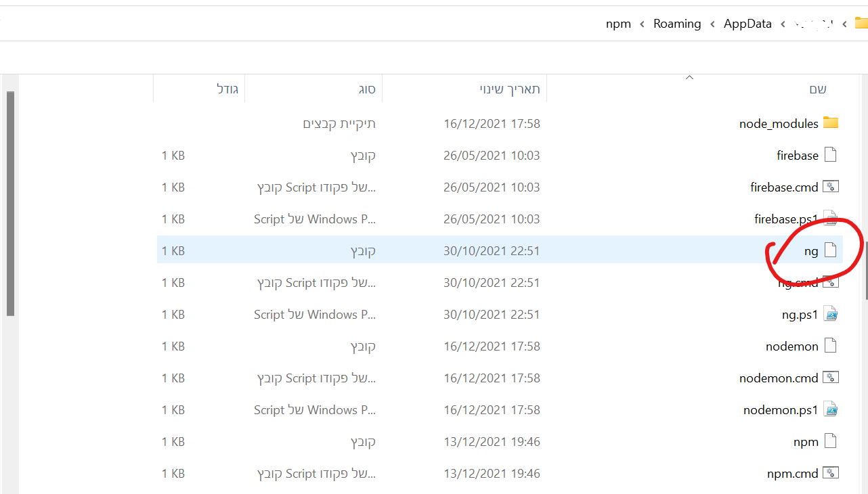Click the 1 KB size of npm.cmd
868x494 pixels.
point(173,474)
